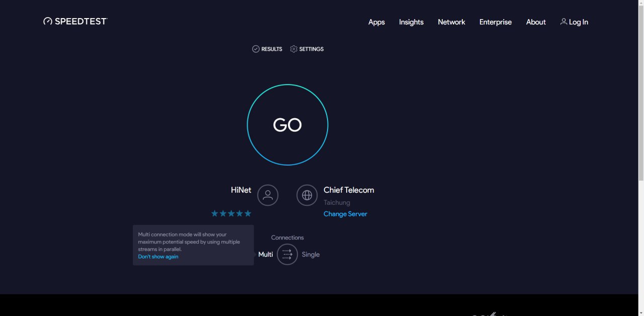Image resolution: width=644 pixels, height=316 pixels.
Task: Open the Apps menu
Action: click(x=376, y=22)
